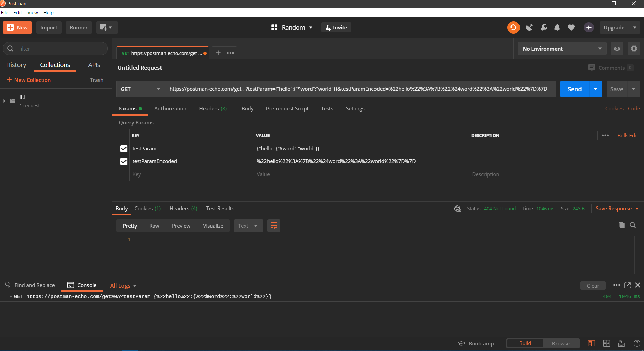Open the Pre-request Script tab
Image resolution: width=644 pixels, height=351 pixels.
[287, 108]
